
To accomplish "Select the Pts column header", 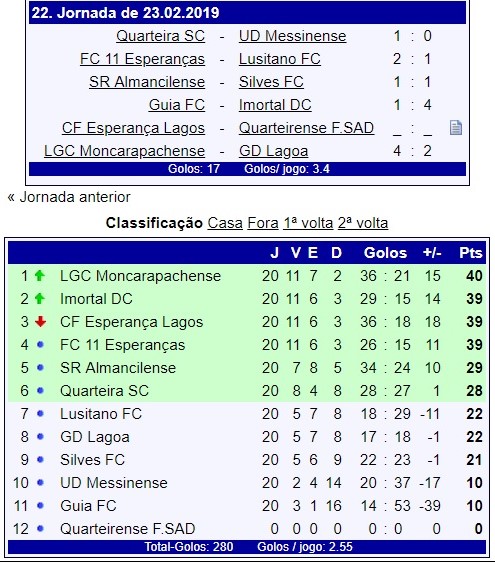I will (471, 253).
